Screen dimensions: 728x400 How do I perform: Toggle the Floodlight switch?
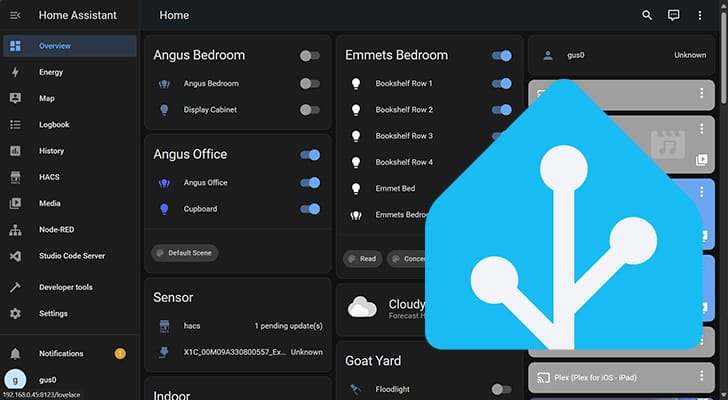click(501, 389)
